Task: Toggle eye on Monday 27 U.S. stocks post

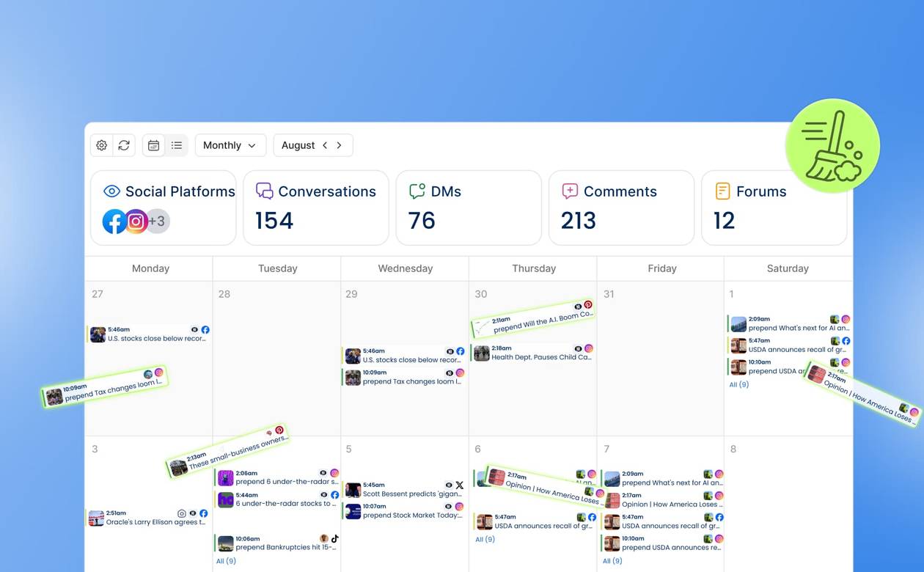Action: tap(194, 330)
